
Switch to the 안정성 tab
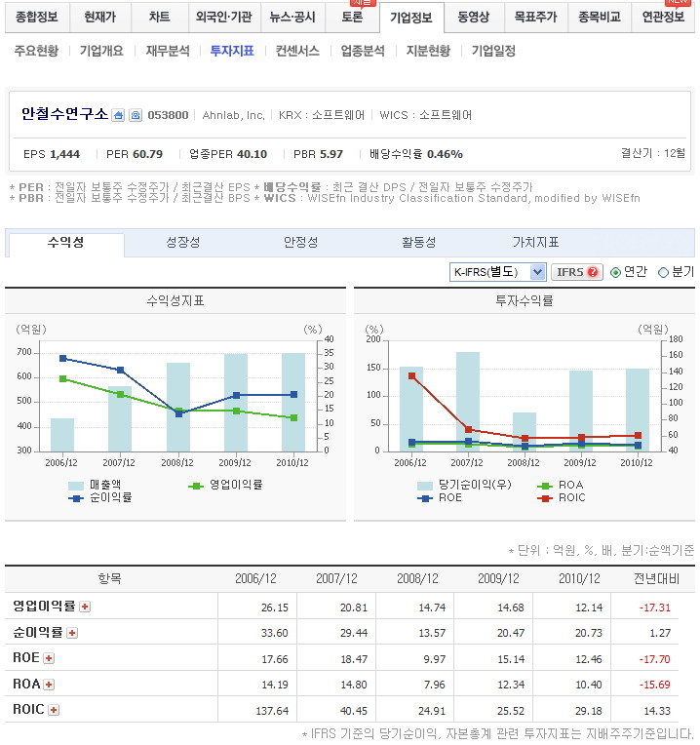300,243
